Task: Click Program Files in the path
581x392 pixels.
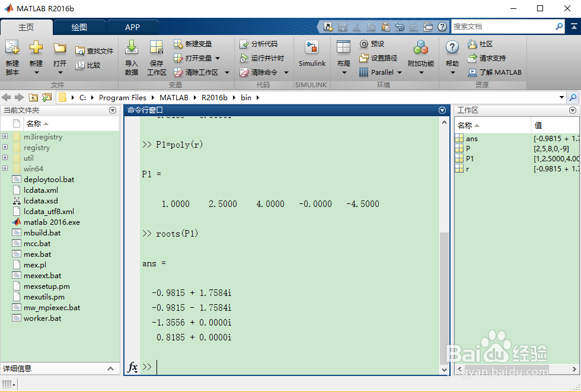Action: (x=123, y=98)
